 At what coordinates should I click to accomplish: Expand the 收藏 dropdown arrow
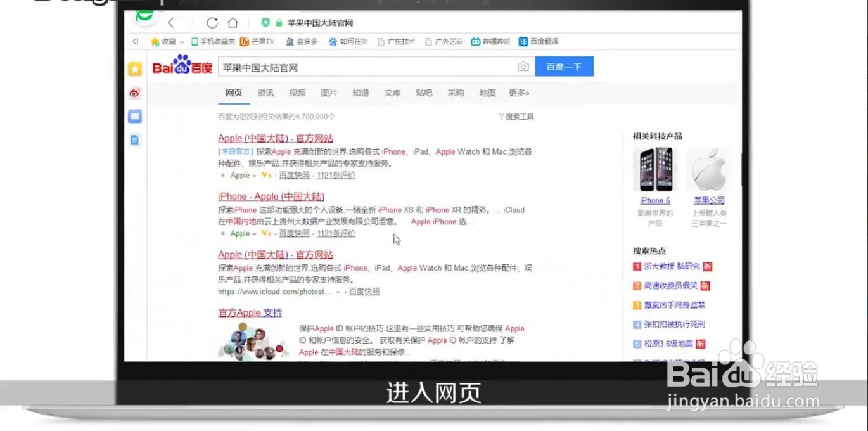point(182,42)
